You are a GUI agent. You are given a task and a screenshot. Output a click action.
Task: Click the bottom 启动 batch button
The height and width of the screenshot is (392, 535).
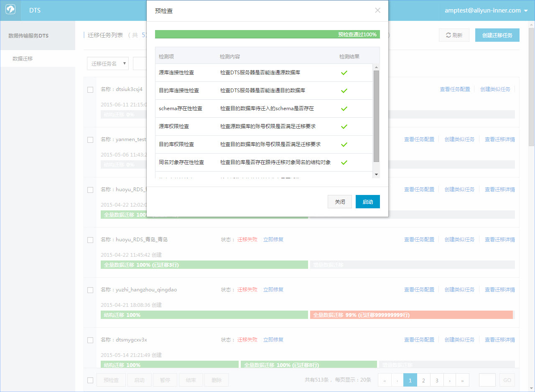[139, 380]
